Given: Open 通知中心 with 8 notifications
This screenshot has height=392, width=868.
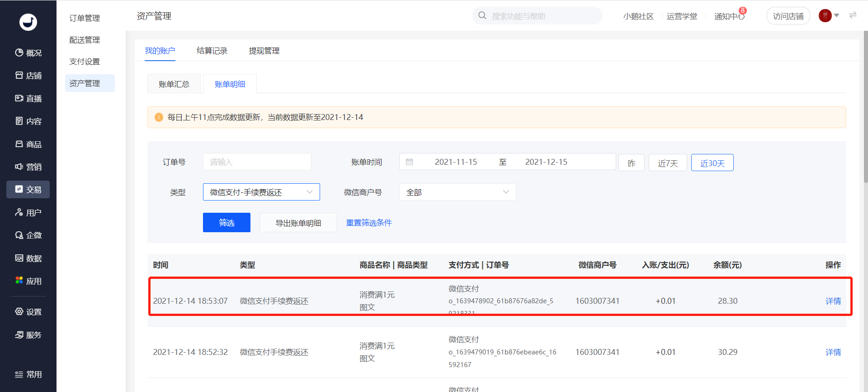Looking at the screenshot, I should click(x=730, y=16).
